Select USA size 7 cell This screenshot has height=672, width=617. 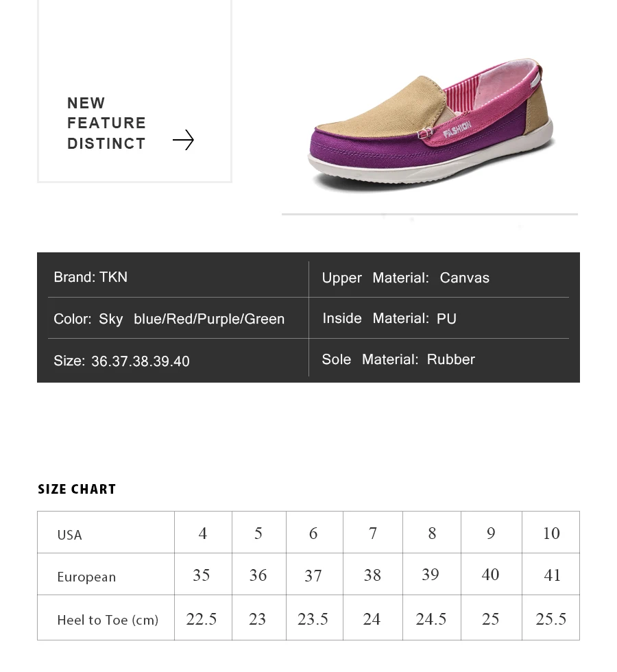(x=373, y=532)
